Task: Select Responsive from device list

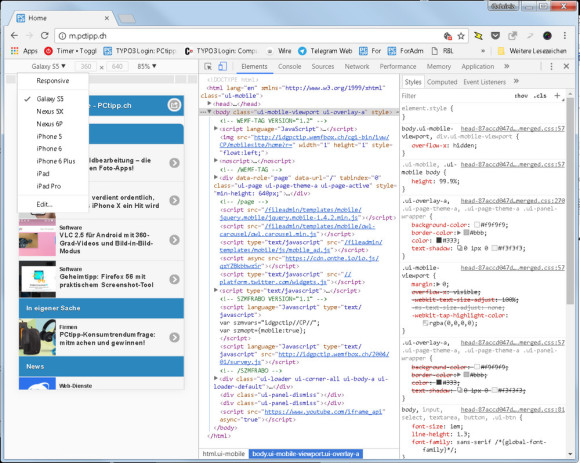Action: [x=53, y=81]
